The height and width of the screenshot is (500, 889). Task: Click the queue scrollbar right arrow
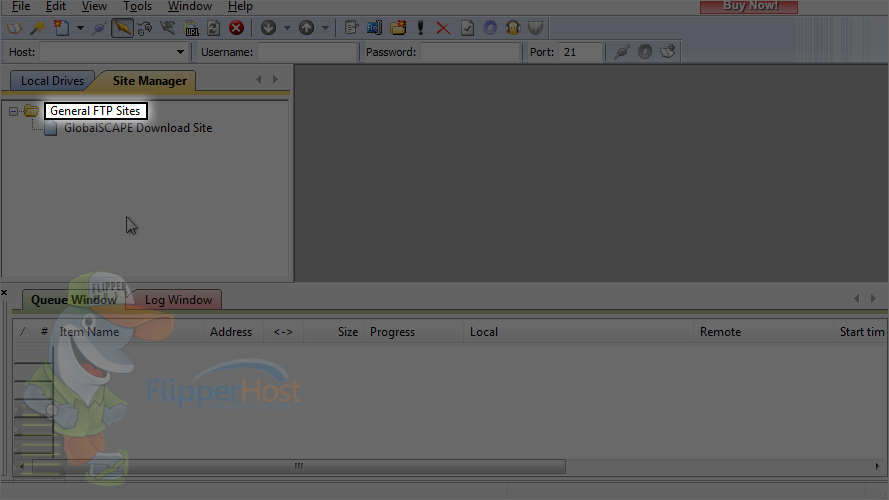point(877,467)
